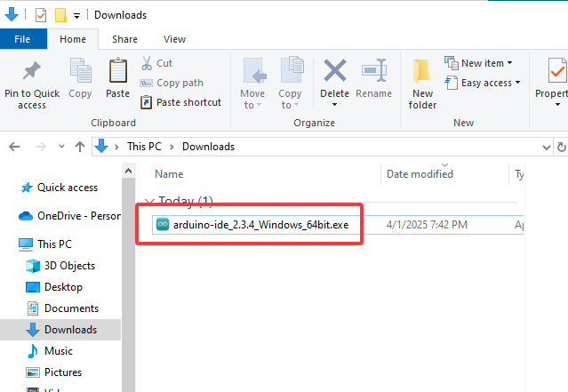Open the Move to menu
568x392 pixels.
click(252, 84)
